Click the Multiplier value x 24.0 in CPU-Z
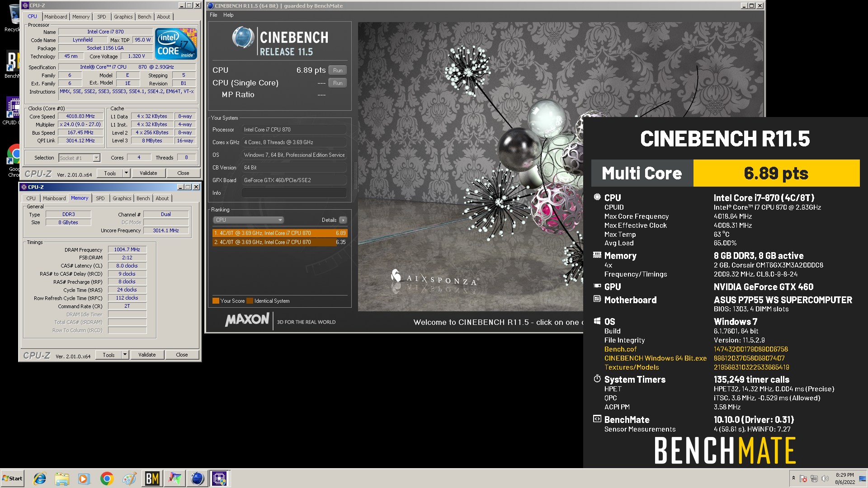 (80, 124)
